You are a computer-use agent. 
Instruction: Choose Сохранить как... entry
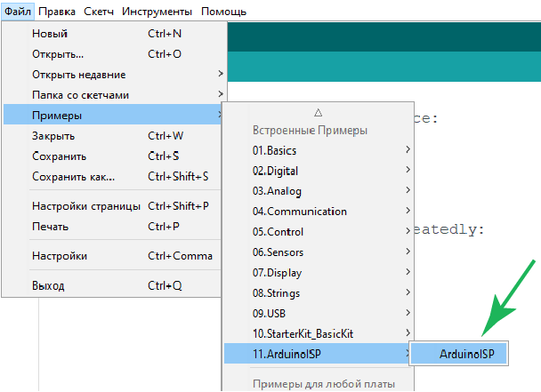pyautogui.click(x=112, y=176)
